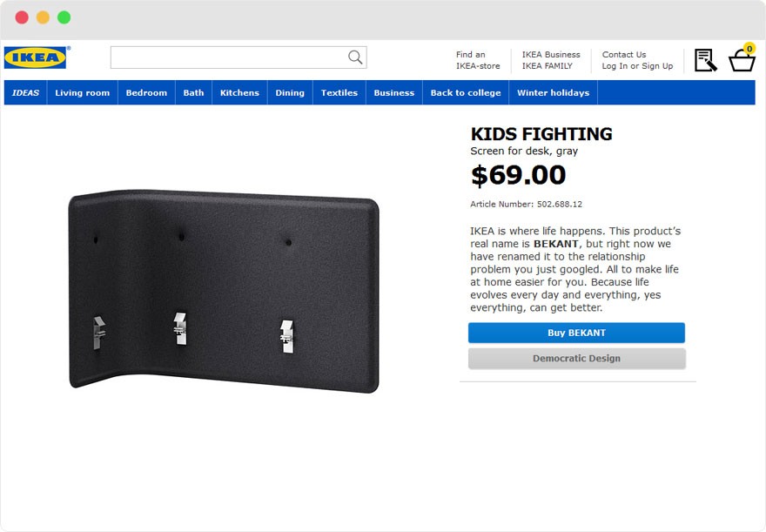
Task: Open the IKEA FAMILY link
Action: coord(548,66)
